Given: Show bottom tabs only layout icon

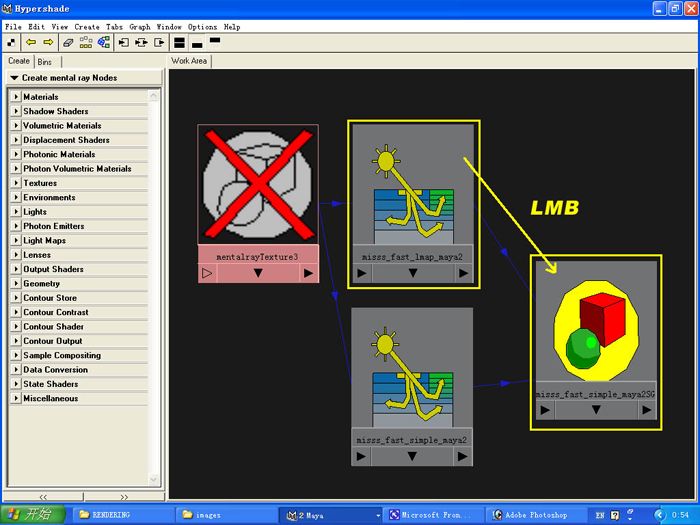Looking at the screenshot, I should coord(197,43).
